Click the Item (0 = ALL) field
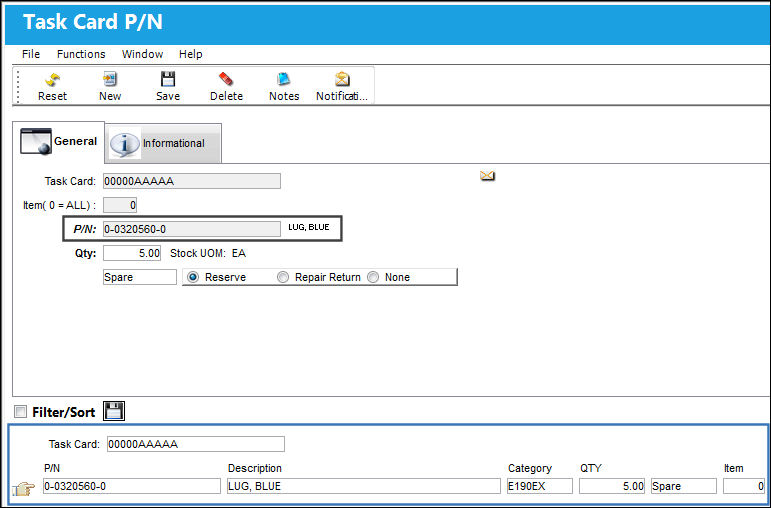 tap(120, 205)
